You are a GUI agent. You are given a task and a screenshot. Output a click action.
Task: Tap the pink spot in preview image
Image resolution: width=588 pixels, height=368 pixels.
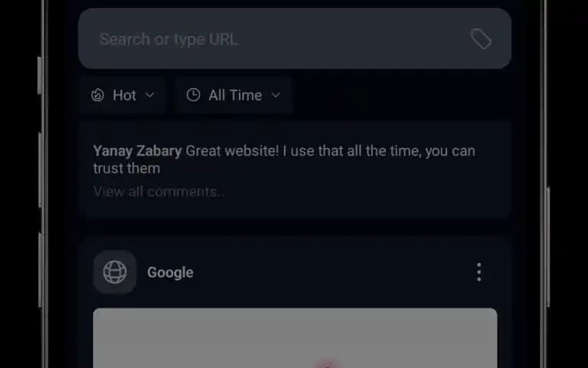coord(327,364)
